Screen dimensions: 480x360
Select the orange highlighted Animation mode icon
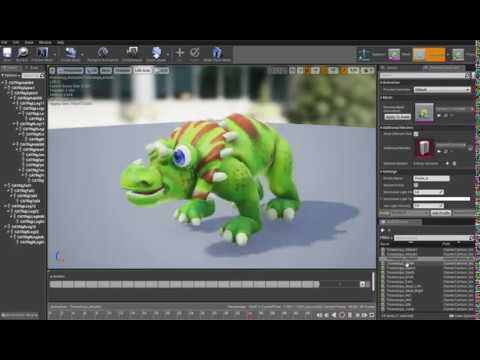(429, 55)
